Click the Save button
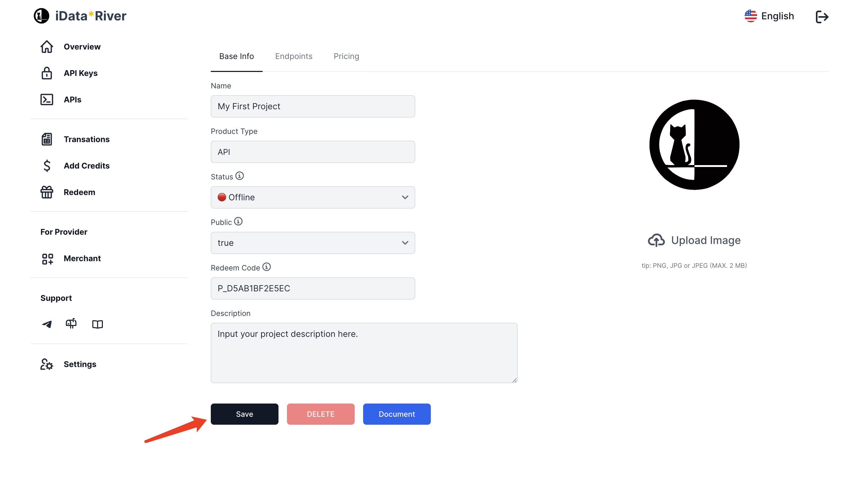The image size is (868, 489). pos(244,414)
